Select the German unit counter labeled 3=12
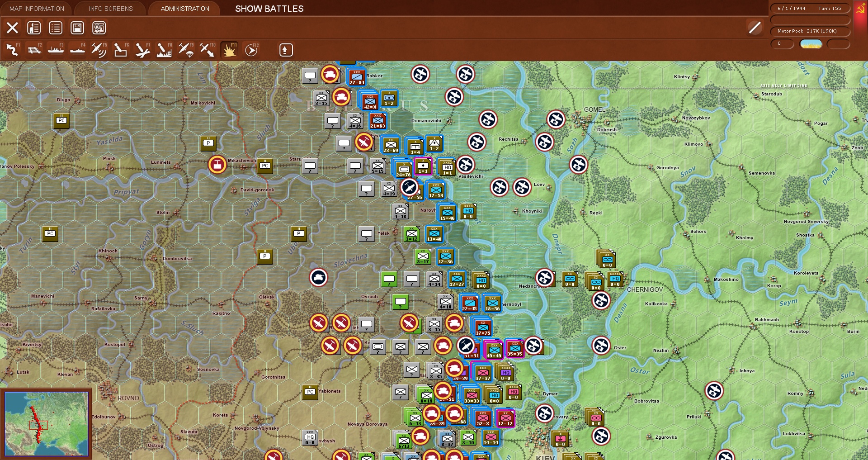868x460 pixels. pyautogui.click(x=412, y=234)
